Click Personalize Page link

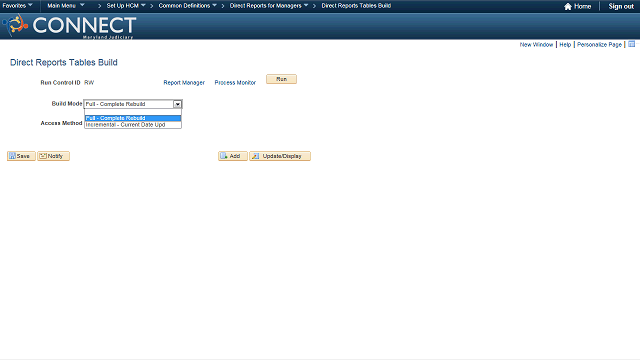click(x=599, y=44)
